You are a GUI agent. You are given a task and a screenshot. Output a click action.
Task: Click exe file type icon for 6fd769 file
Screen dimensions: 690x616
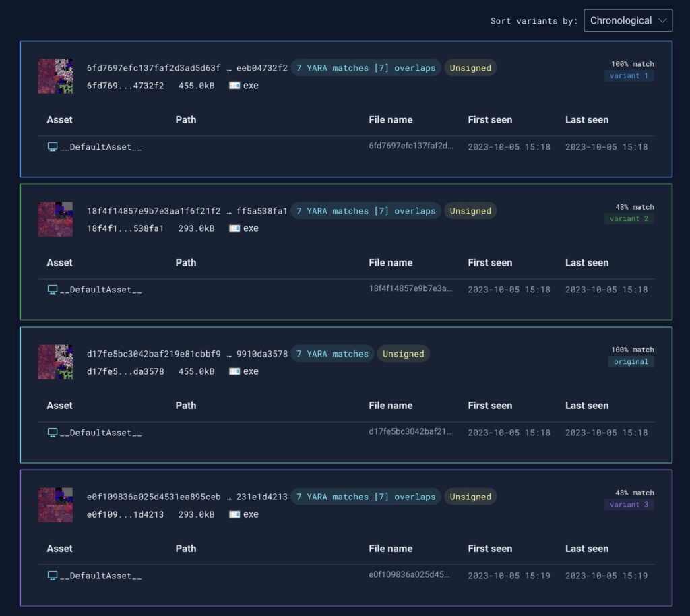234,86
